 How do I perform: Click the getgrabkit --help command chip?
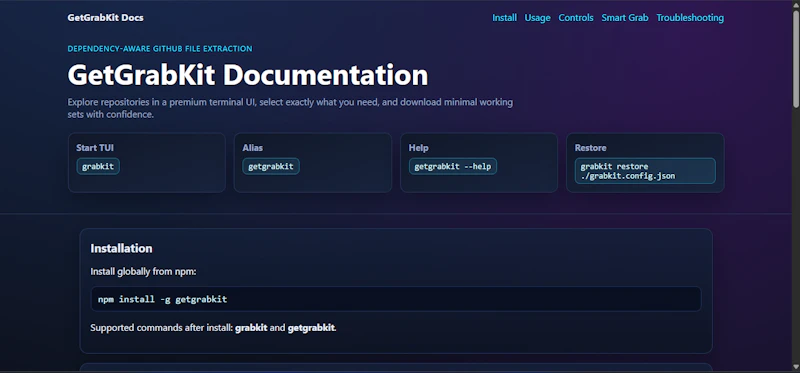coord(453,166)
